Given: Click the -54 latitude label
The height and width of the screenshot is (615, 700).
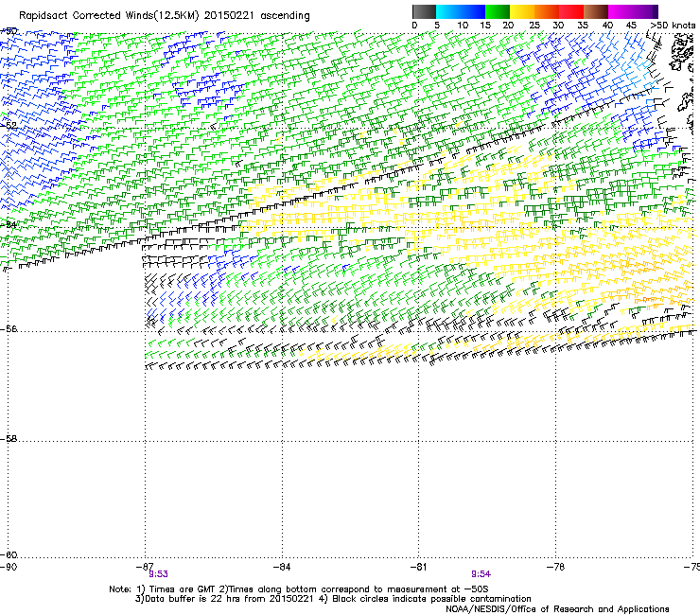Looking at the screenshot, I should click(9, 224).
